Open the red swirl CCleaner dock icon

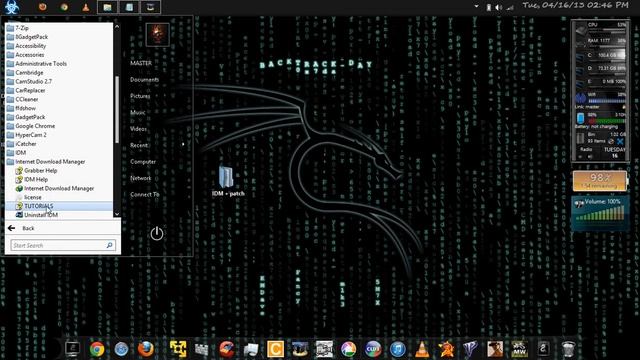(227, 349)
